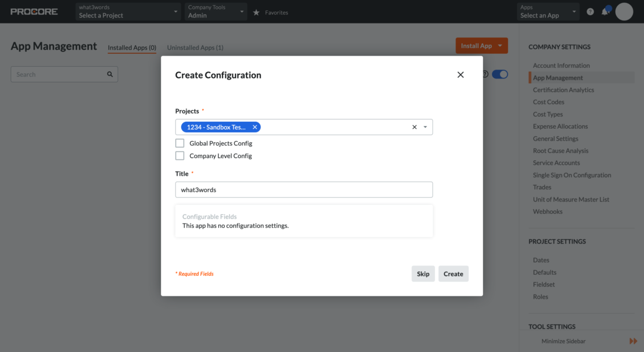Open Dates project settings
The width and height of the screenshot is (644, 352).
(x=541, y=260)
